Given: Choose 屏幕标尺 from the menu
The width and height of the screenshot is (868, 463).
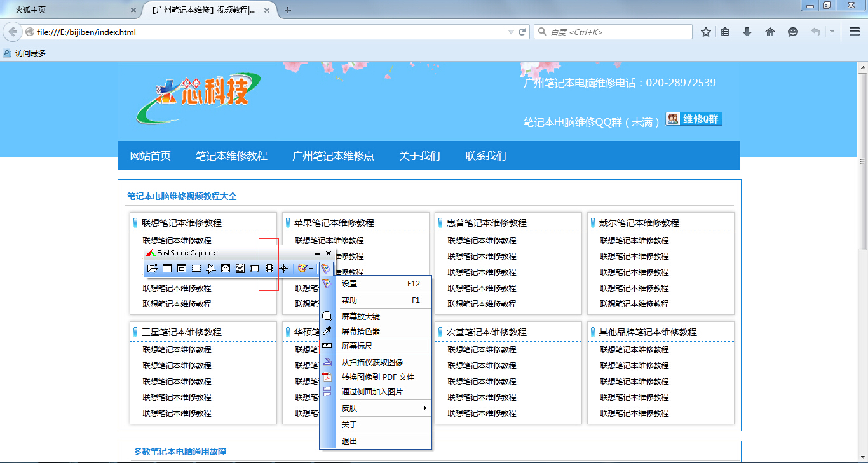Looking at the screenshot, I should coord(357,346).
